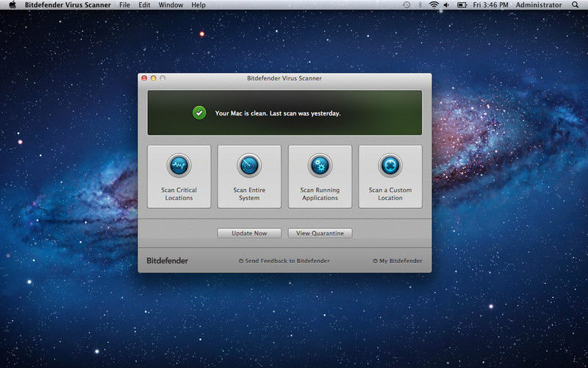Image resolution: width=588 pixels, height=368 pixels.
Task: Open the File menu
Action: pos(125,5)
